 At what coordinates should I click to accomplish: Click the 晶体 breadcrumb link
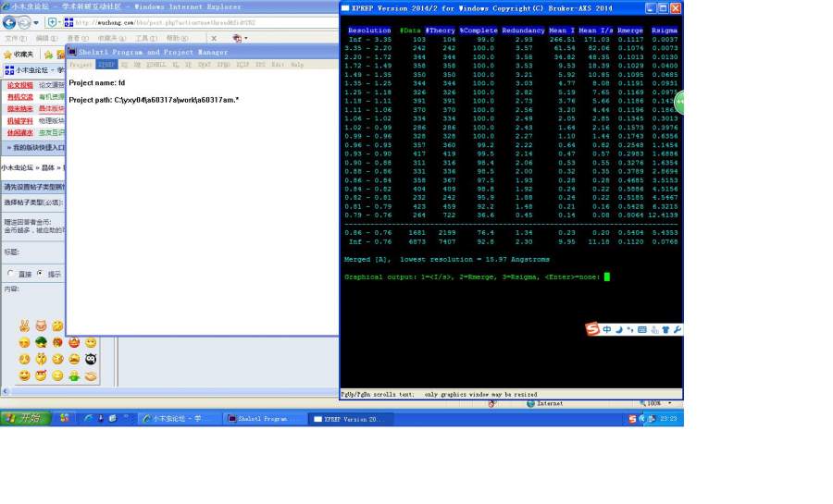click(48, 167)
